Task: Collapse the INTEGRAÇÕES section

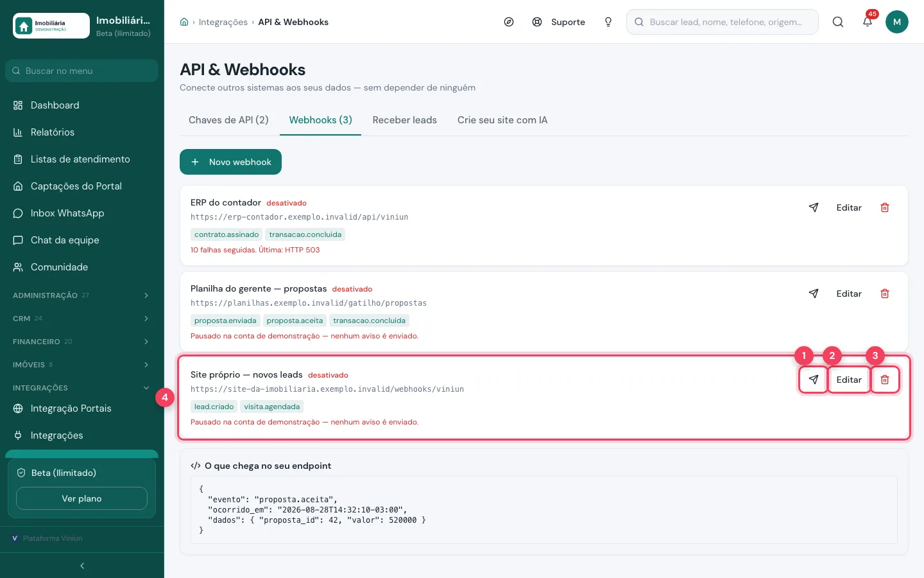Action: 82,388
